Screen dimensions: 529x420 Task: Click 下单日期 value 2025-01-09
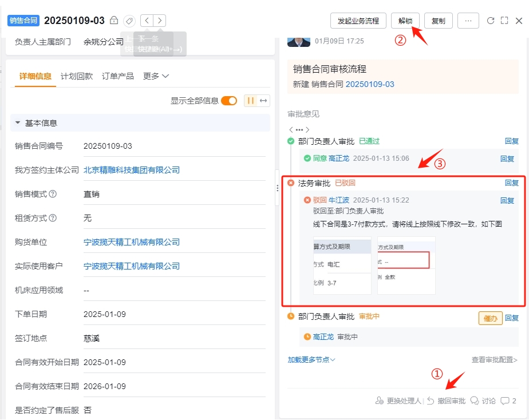pyautogui.click(x=105, y=314)
